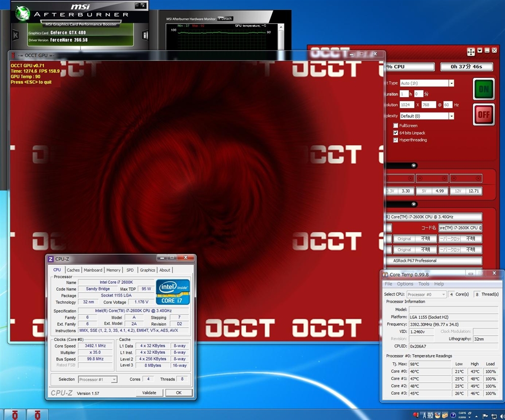
Task: Open the OCCT complexity Default (0) dropdown
Action: click(x=427, y=116)
